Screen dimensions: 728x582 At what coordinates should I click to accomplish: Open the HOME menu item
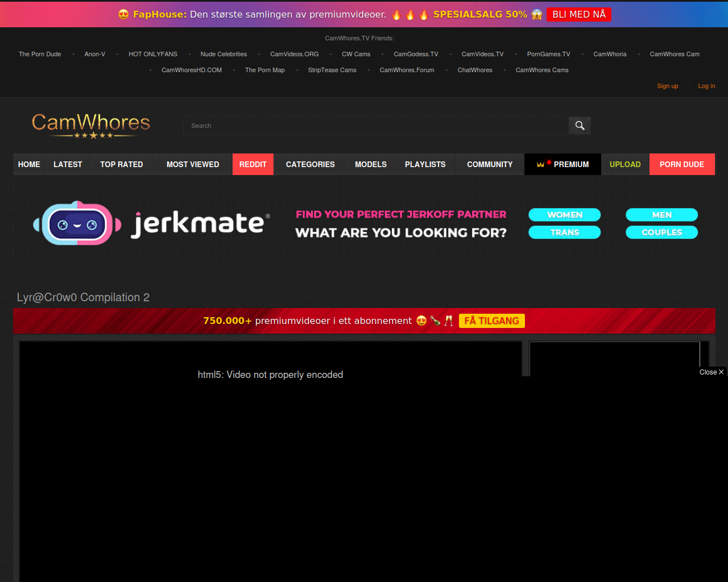[x=29, y=164]
